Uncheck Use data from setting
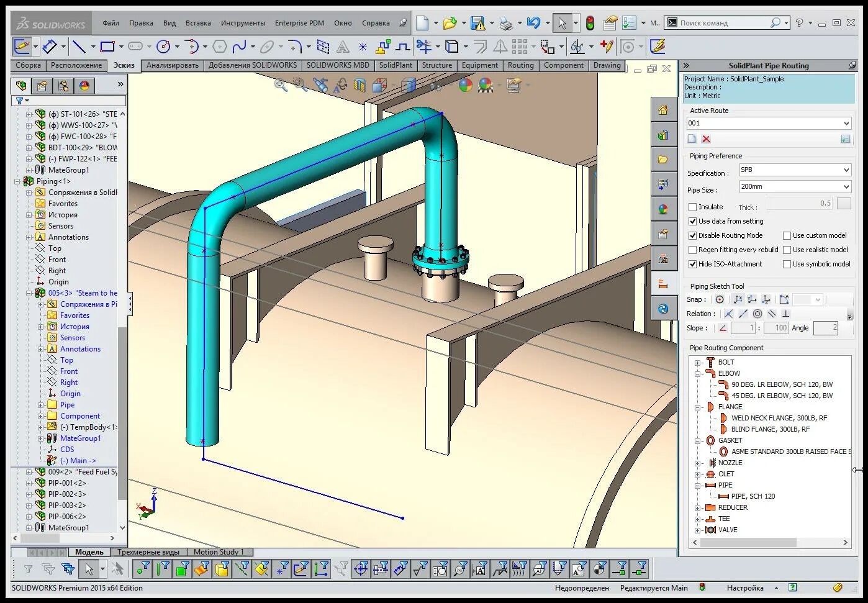 click(x=693, y=221)
